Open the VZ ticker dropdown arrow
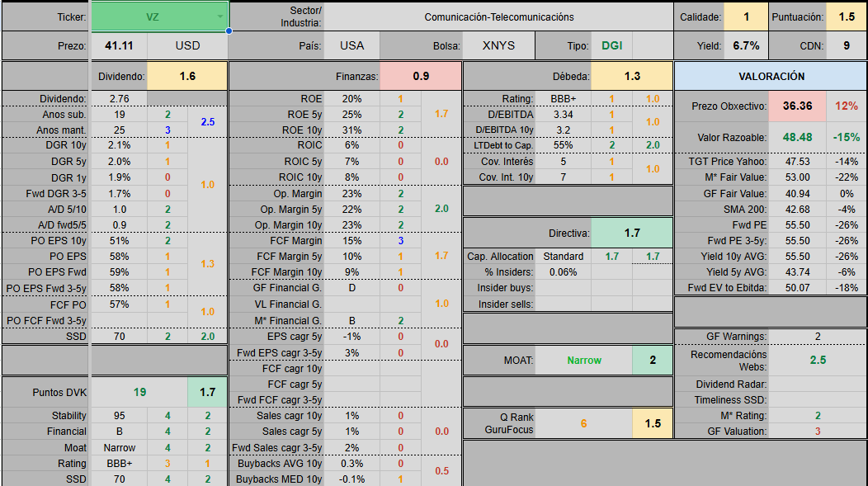The width and height of the screenshot is (868, 486). point(219,17)
